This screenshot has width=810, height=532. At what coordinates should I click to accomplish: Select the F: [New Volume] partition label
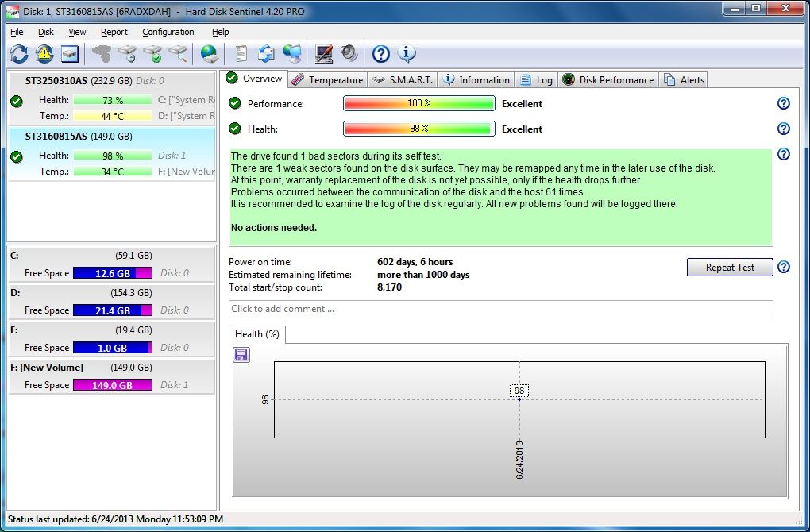pyautogui.click(x=47, y=367)
